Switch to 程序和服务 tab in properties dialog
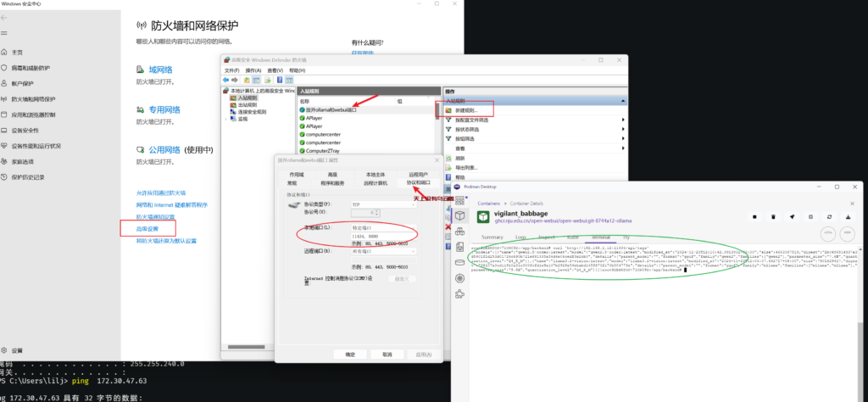The height and width of the screenshot is (402, 868). click(x=332, y=182)
